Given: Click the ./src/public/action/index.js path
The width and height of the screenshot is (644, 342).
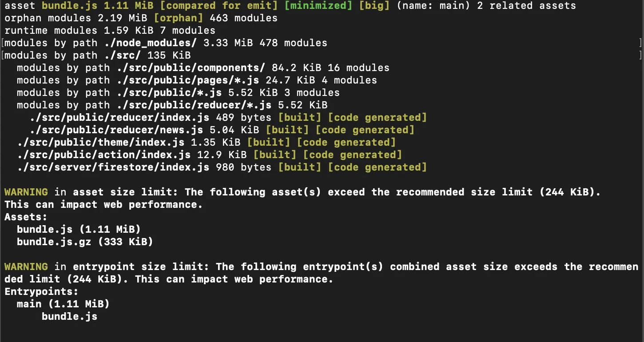Looking at the screenshot, I should [x=104, y=155].
